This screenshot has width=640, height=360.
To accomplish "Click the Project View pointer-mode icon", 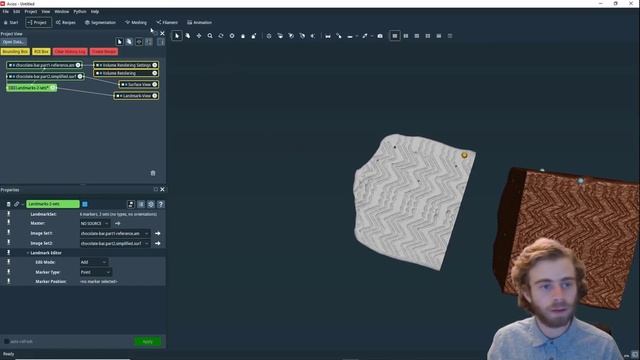I will pos(120,42).
